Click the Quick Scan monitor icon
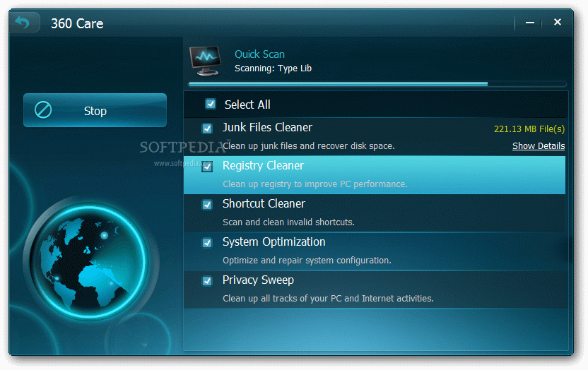The width and height of the screenshot is (588, 370). [205, 61]
